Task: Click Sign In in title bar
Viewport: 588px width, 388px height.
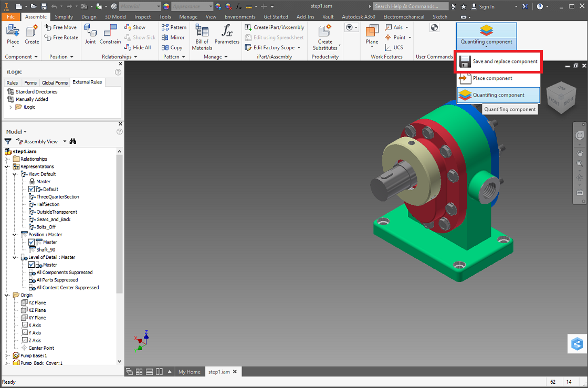Action: tap(482, 6)
